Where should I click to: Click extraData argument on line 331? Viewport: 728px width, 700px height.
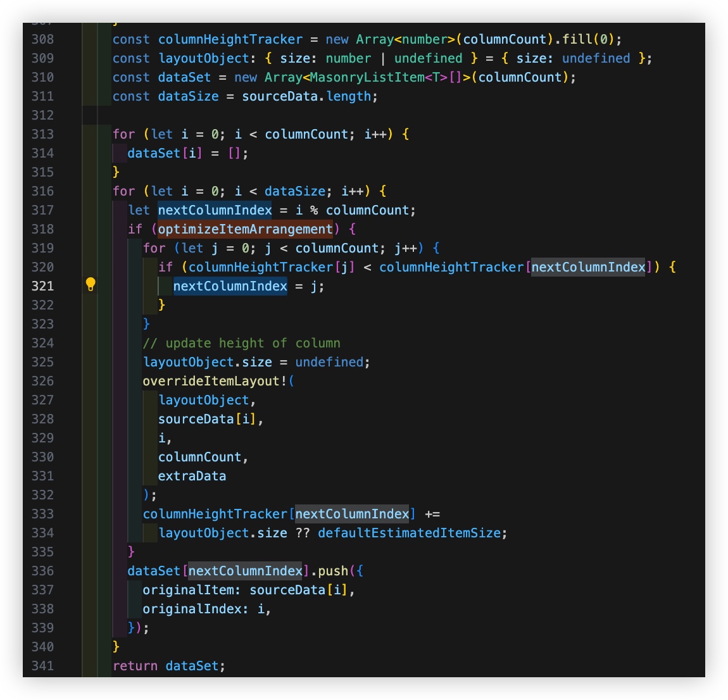[x=192, y=476]
